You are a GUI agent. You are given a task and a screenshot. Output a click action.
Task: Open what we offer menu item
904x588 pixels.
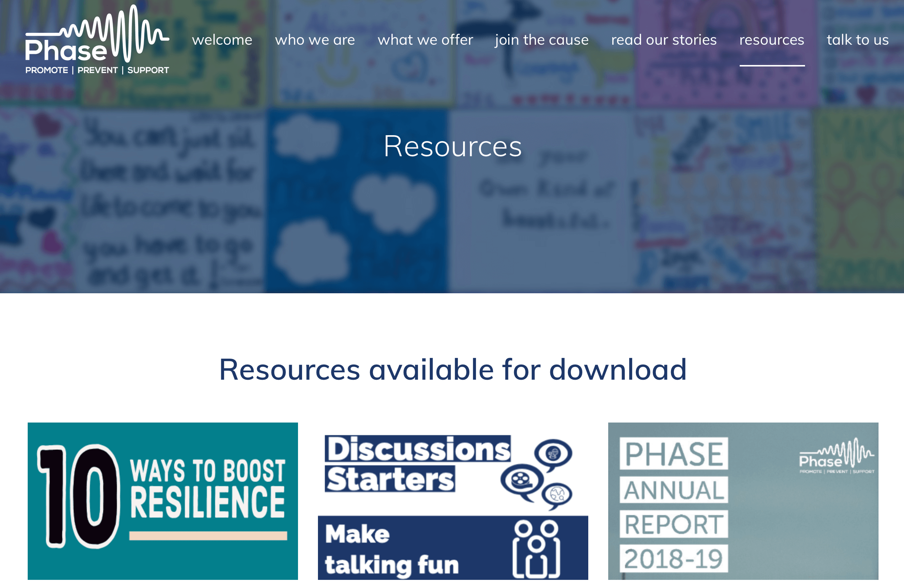pos(425,40)
